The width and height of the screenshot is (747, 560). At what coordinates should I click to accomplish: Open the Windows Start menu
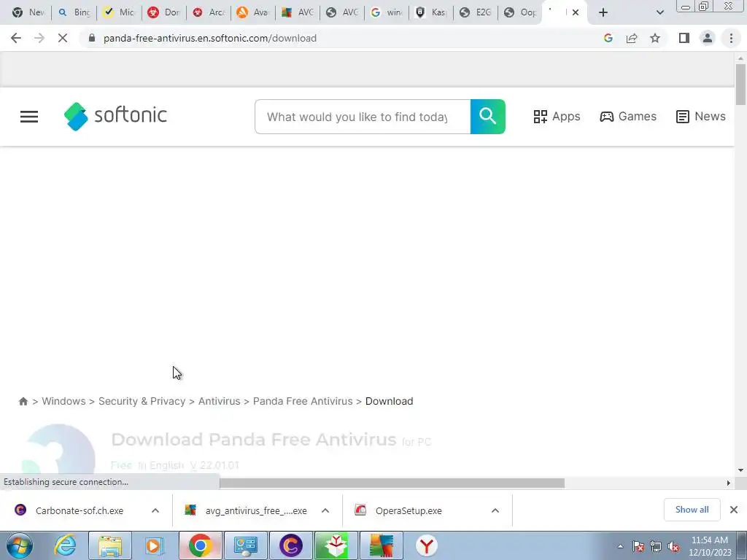pyautogui.click(x=20, y=545)
